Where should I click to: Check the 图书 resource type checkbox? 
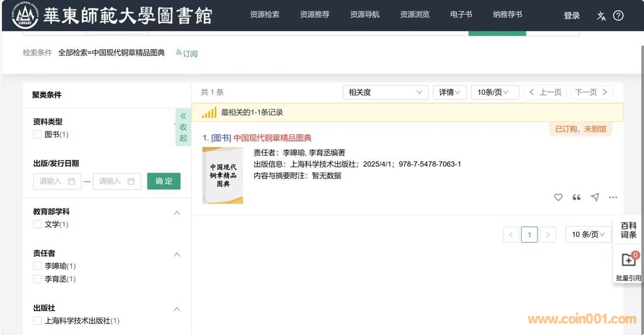coord(37,135)
